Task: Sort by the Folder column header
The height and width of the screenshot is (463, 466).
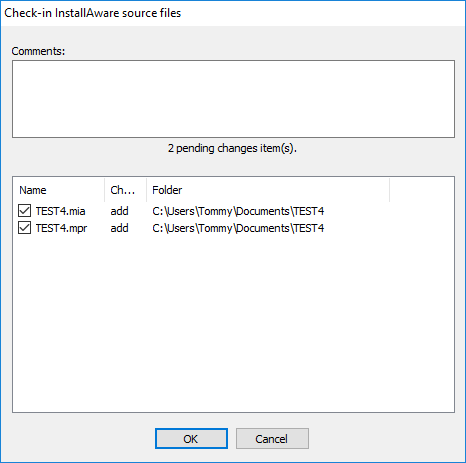Action: tap(268, 190)
